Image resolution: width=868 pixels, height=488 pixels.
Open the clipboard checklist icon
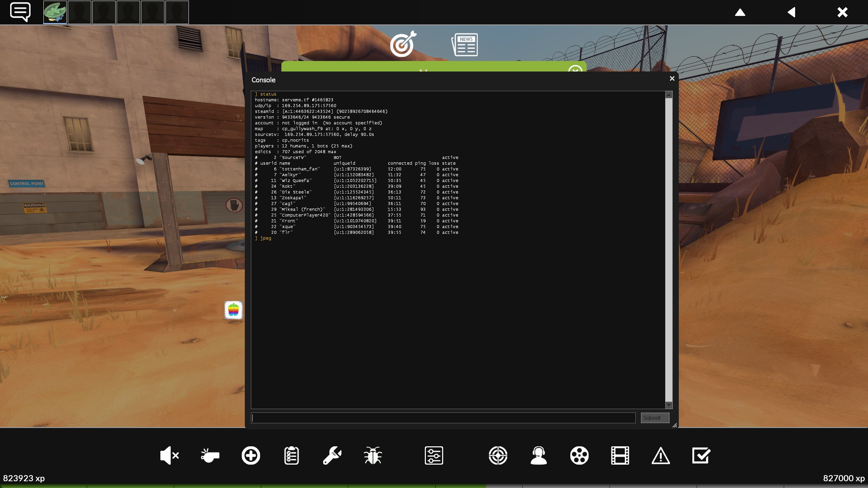(291, 455)
